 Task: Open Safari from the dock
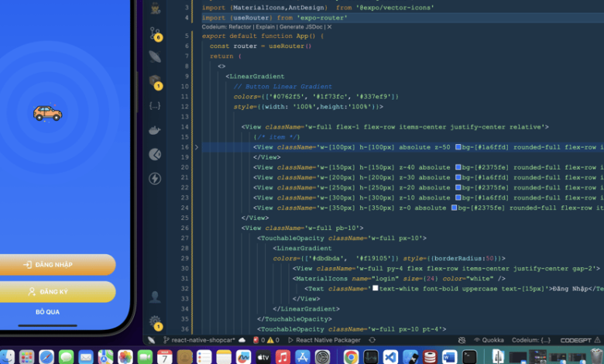point(46,357)
